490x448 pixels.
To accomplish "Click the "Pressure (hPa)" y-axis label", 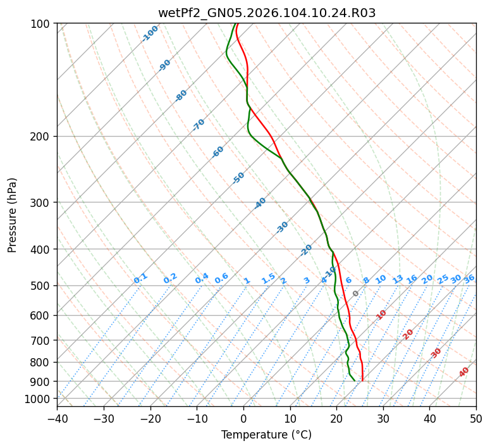I will [x=13, y=215].
